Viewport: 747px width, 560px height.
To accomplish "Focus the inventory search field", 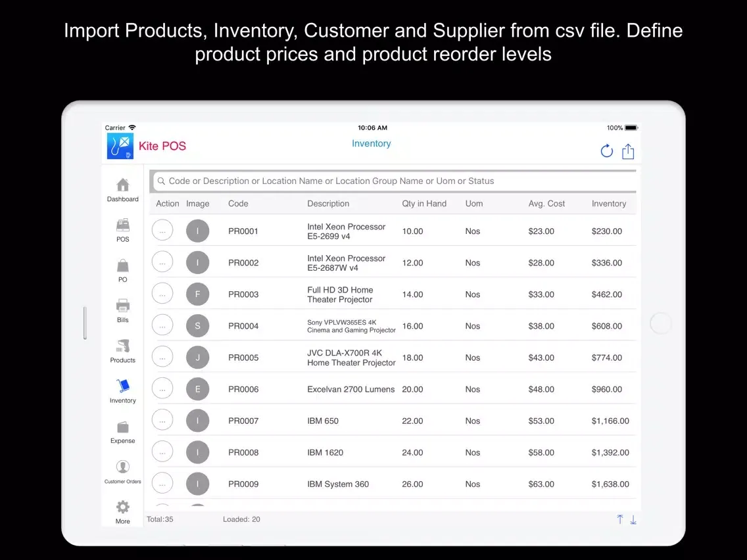I will [x=395, y=181].
